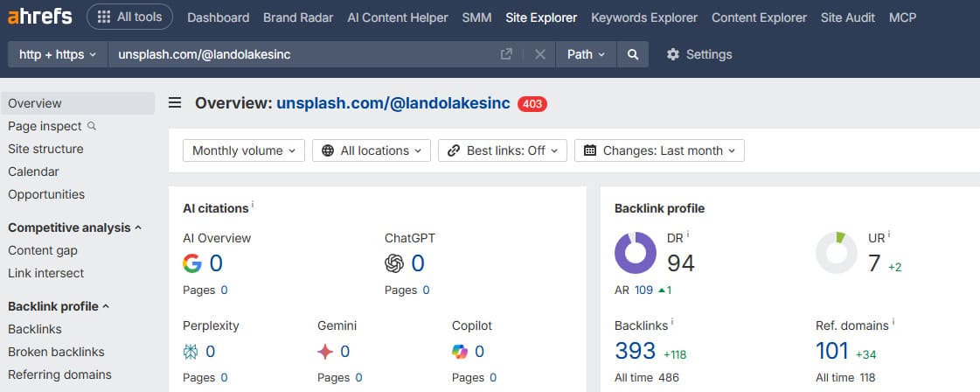Click the Gemini sparkle icon
Viewport: 980px width, 392px height.
click(x=325, y=352)
